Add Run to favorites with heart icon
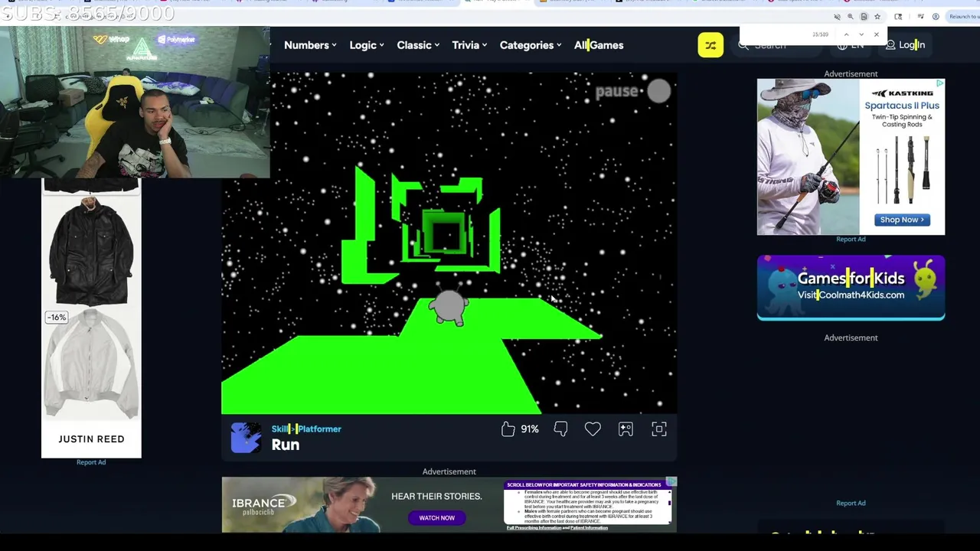The image size is (980, 551). pos(593,429)
